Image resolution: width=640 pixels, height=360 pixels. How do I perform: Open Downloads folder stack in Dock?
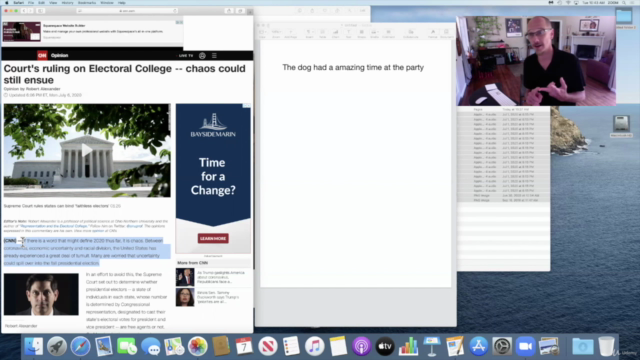582,347
